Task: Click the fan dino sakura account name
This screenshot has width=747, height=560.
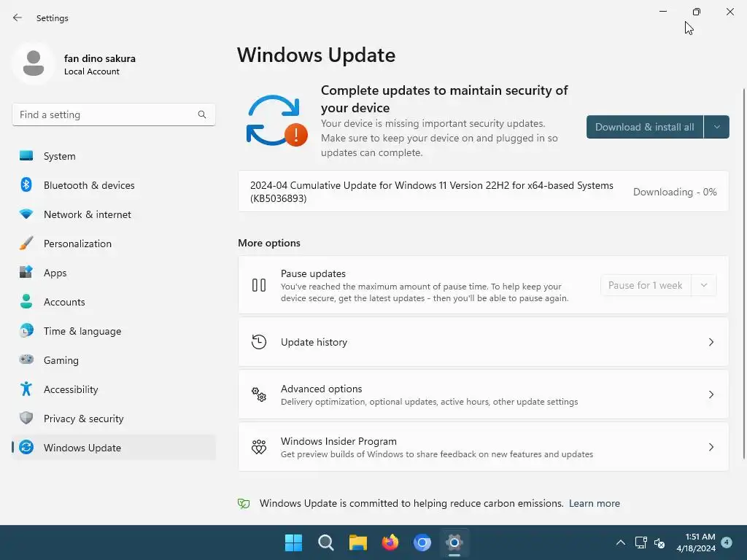Action: [99, 58]
